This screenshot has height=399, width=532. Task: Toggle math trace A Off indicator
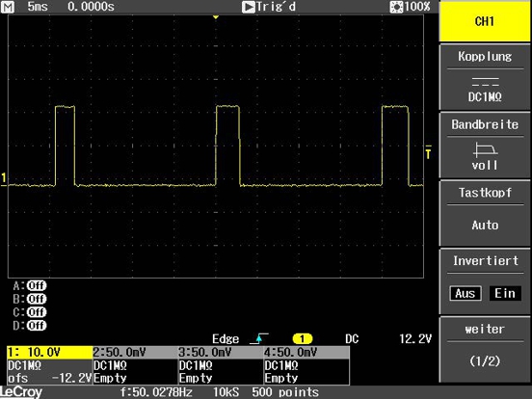[x=37, y=285]
